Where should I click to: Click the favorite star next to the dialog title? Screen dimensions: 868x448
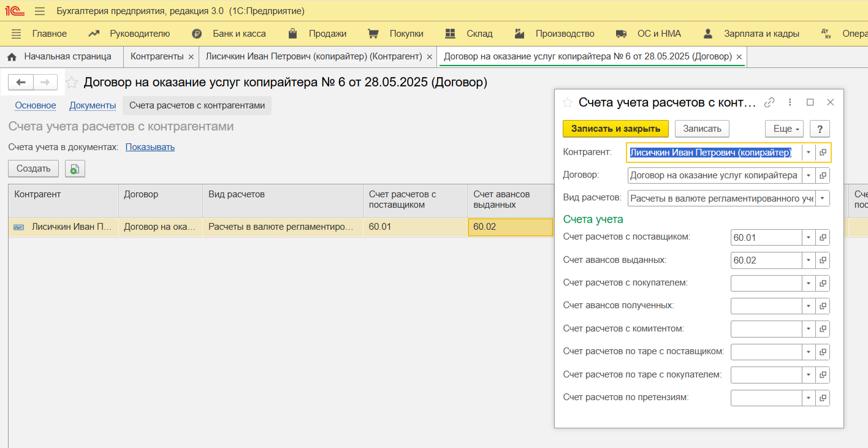tap(567, 102)
